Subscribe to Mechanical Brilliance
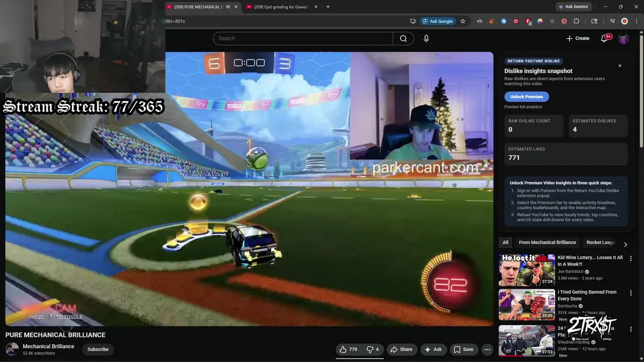Viewport: 644px width, 362px height. coord(98,349)
